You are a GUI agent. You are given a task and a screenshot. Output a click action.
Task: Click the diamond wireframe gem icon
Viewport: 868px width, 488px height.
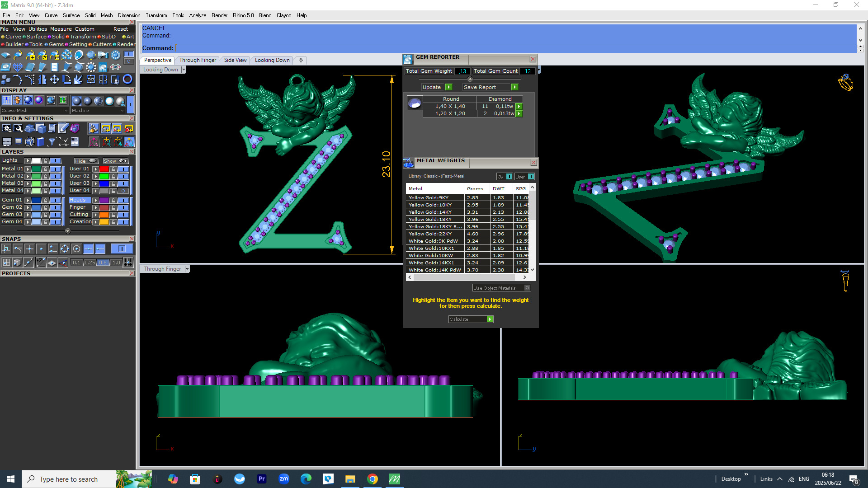tap(18, 67)
